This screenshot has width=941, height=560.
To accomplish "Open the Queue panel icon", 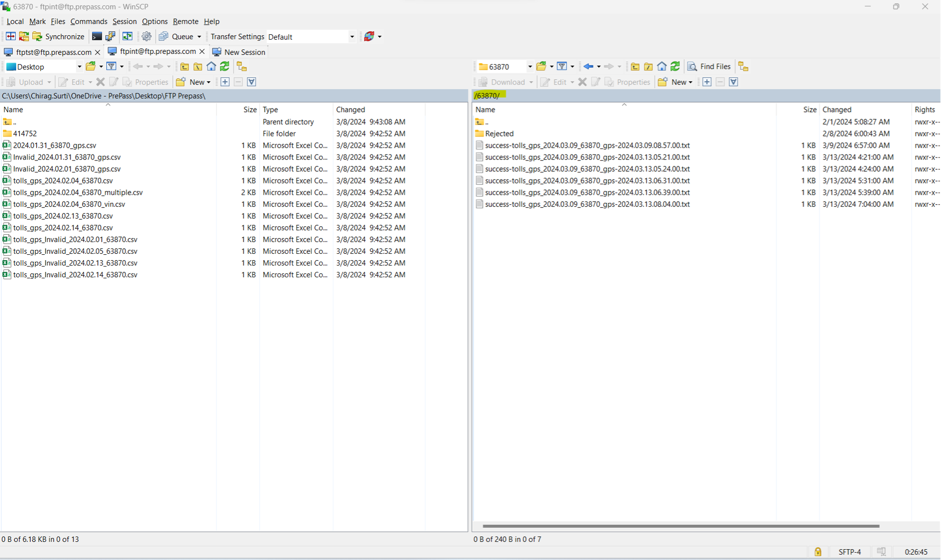I will pos(163,36).
